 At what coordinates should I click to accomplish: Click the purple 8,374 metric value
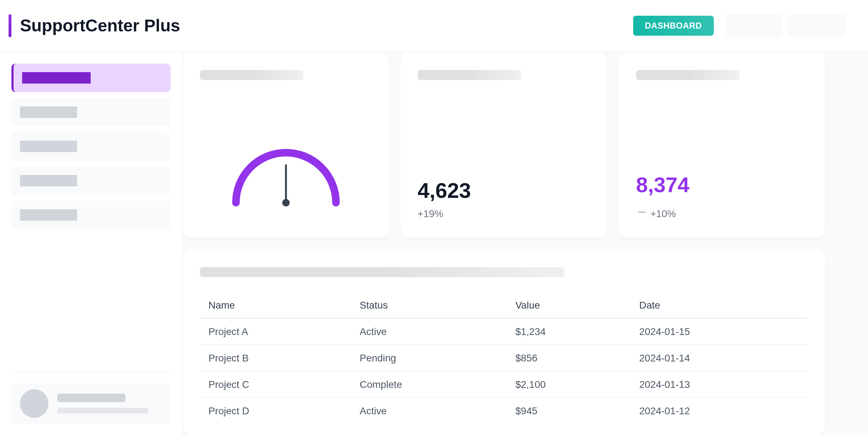[662, 185]
